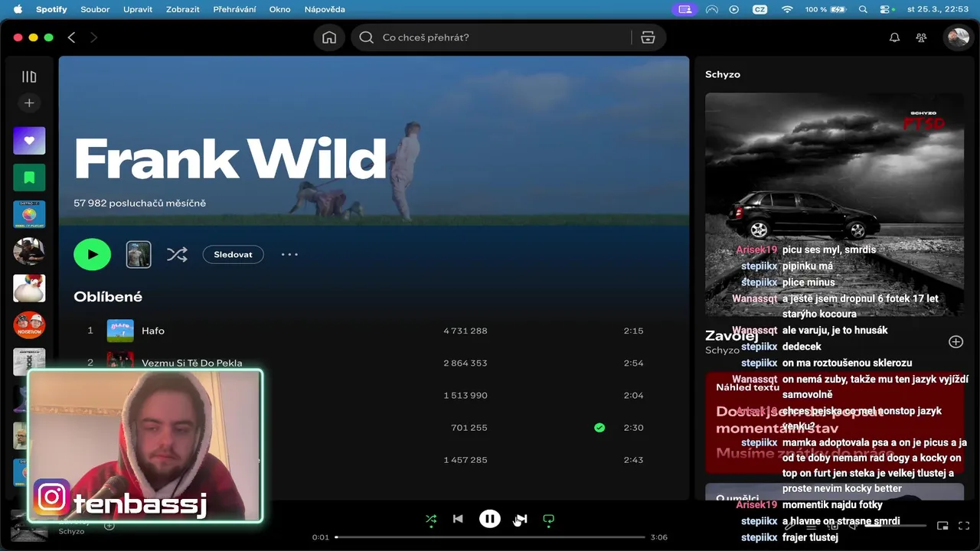Open the Okno menu
The image size is (980, 551).
279,9
